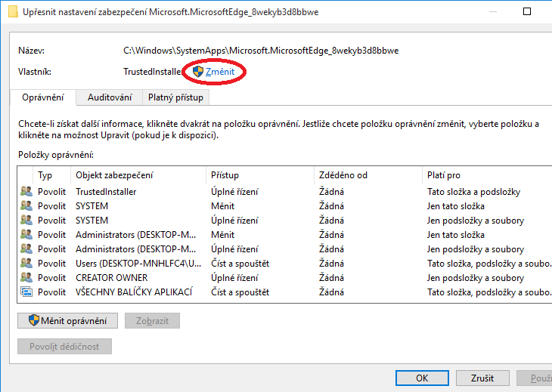The image size is (552, 392).
Task: Click group icon of CREATOR OWNER row
Action: point(26,278)
